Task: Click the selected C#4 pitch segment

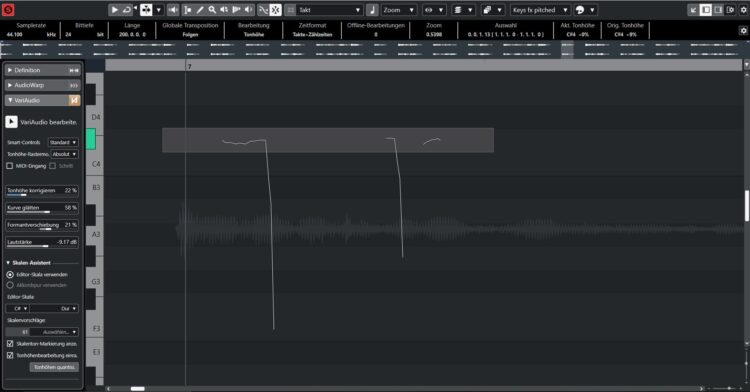Action: point(328,140)
